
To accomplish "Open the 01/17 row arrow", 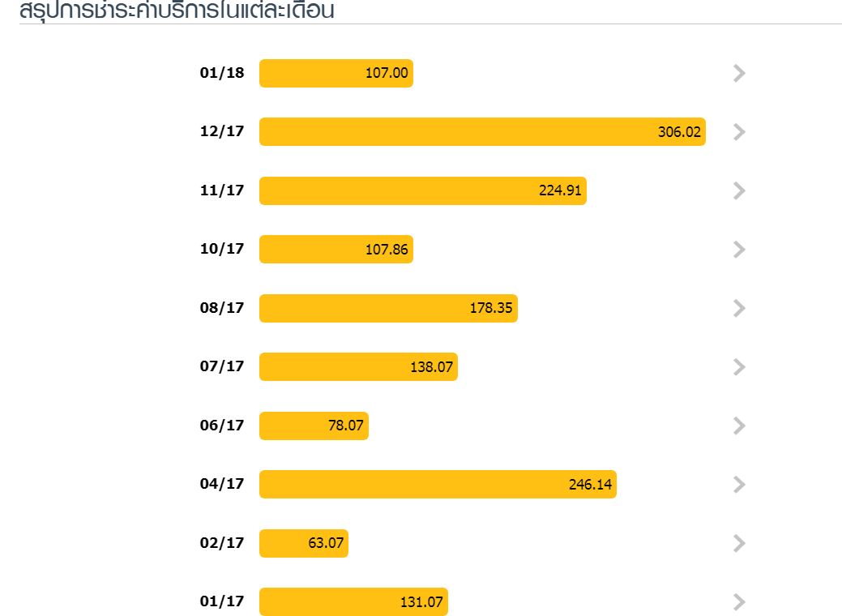I will click(739, 602).
